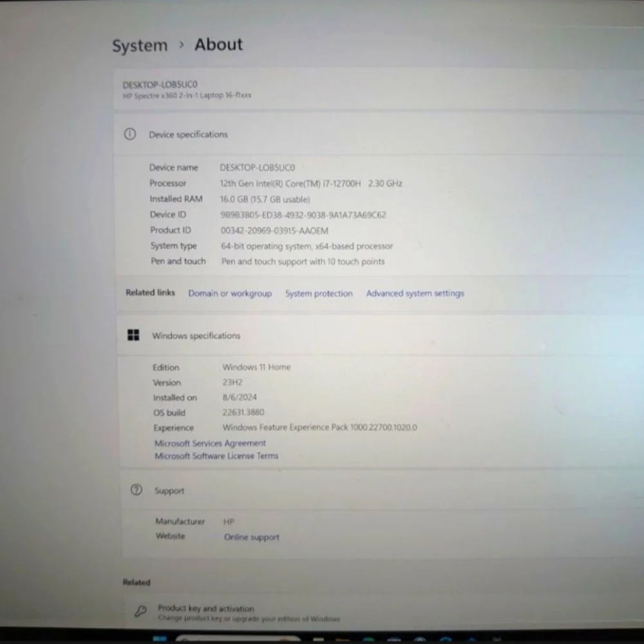Select the 8/6/2024 installed on date

click(240, 397)
